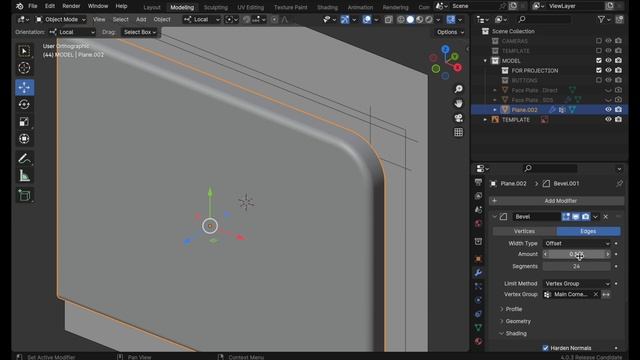
Task: Switch orthographic/perspective grid icon
Action: coord(458,132)
